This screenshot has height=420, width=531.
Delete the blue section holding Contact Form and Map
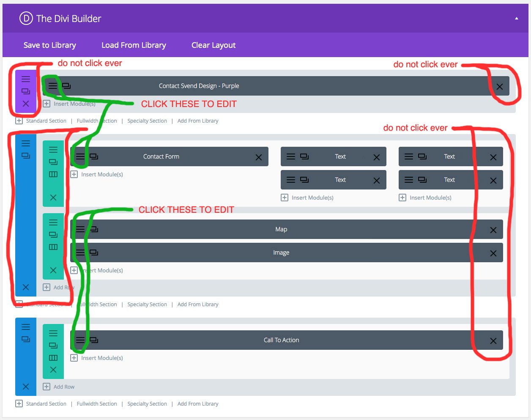coord(26,287)
